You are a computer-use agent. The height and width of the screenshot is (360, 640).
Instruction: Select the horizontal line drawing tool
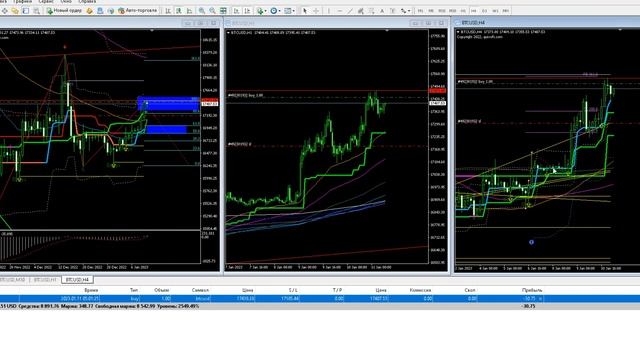coord(340,11)
